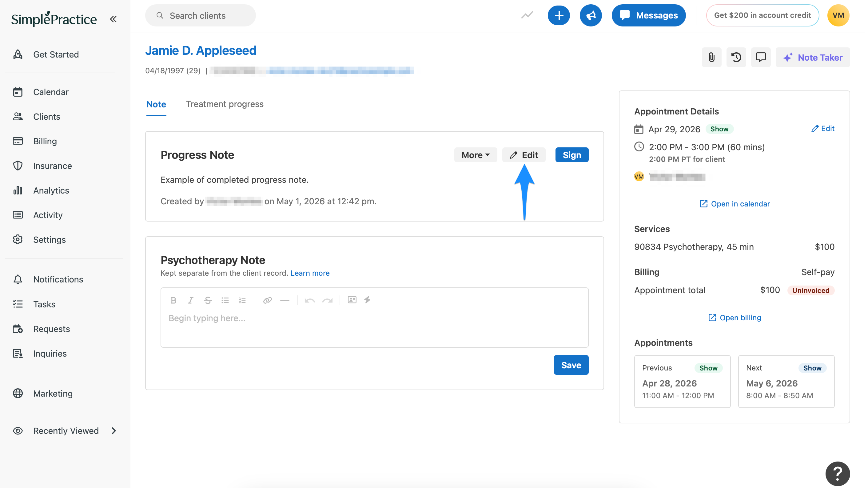Screen dimensions: 868x488
Task: Insert a horizontal rule line
Action: pos(285,300)
